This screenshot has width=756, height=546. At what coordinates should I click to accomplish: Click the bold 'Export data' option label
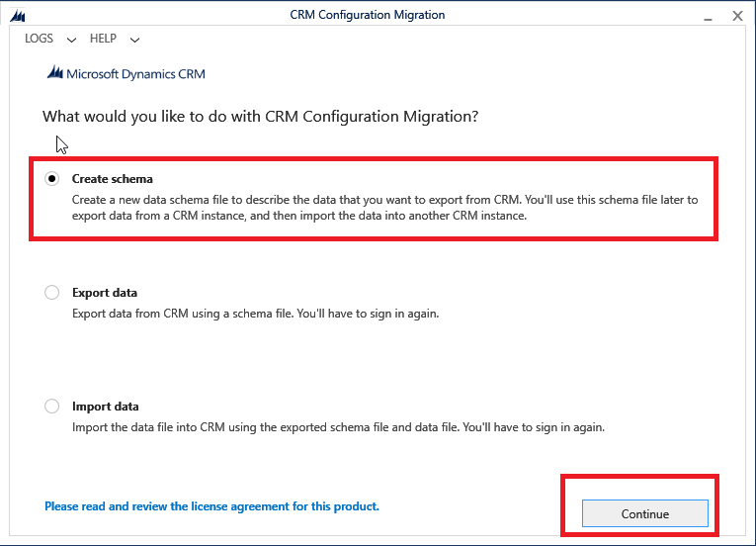(105, 293)
